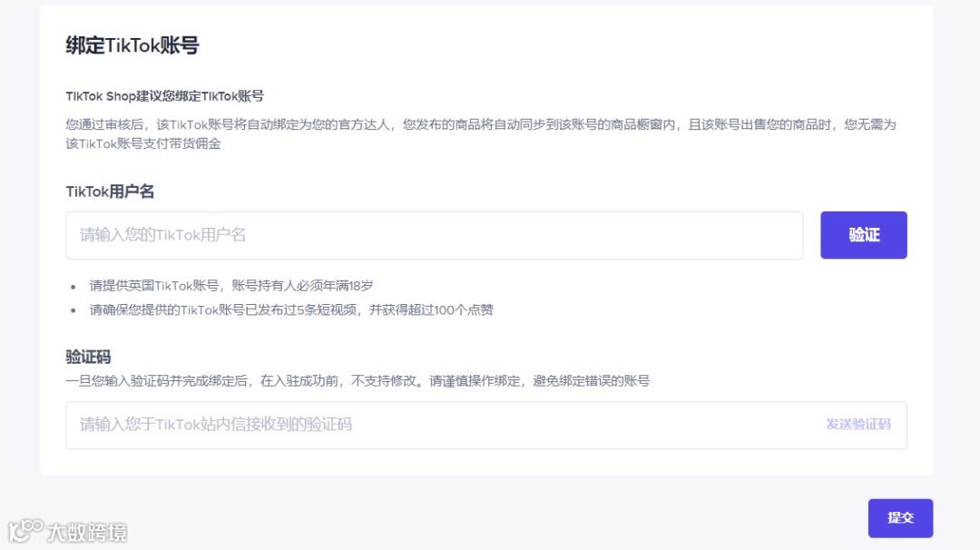The width and height of the screenshot is (980, 550).
Task: Submit the form with 提交 button
Action: point(900,518)
